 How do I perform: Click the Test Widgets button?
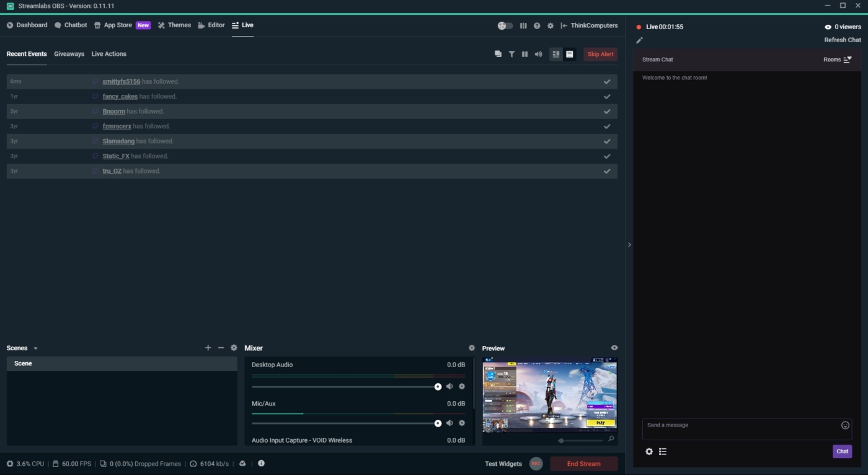click(503, 464)
